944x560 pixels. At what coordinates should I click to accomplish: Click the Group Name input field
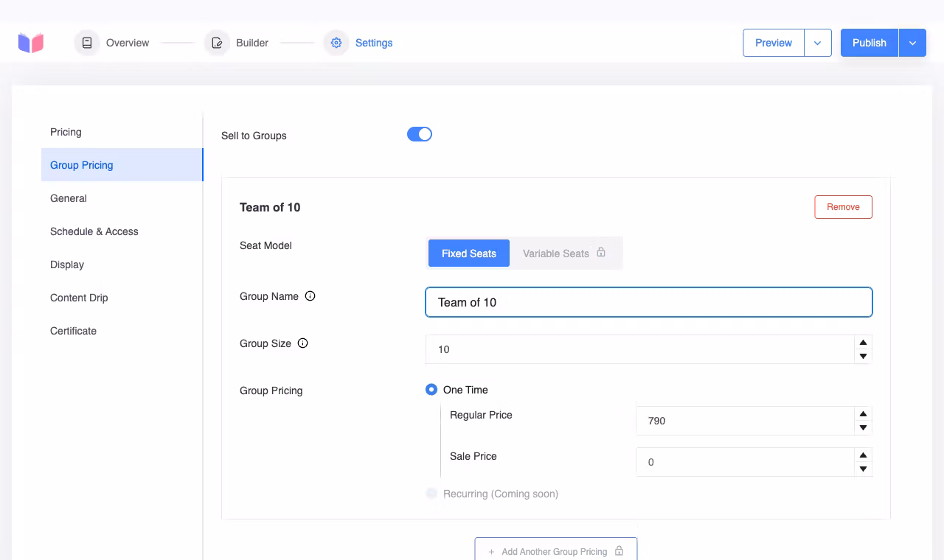coord(649,302)
